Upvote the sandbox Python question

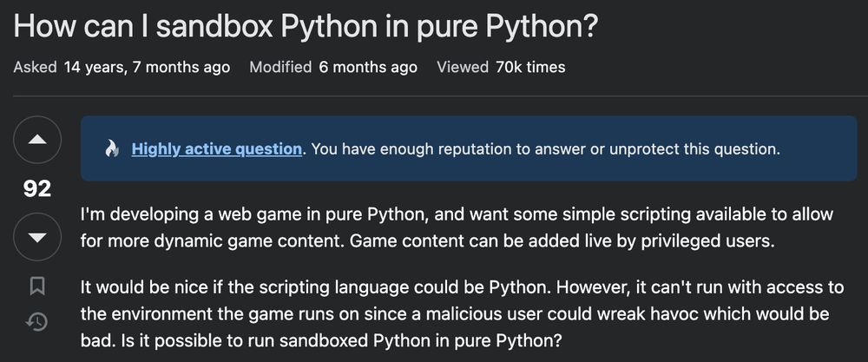[x=37, y=140]
